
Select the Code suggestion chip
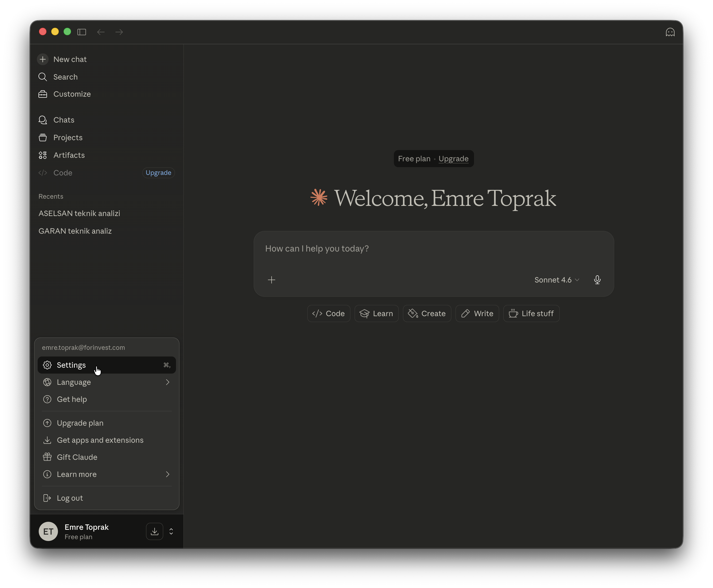coord(328,314)
